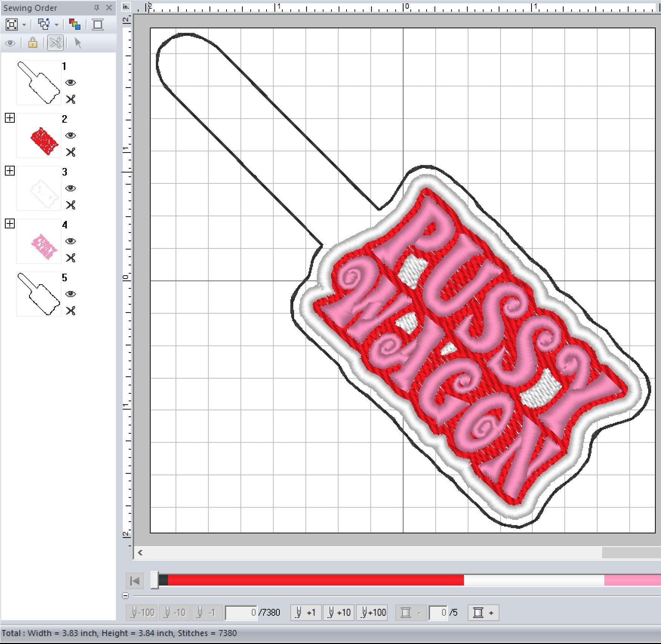Rewind stitch simulator to start
Screen dimensions: 661x644
135,581
